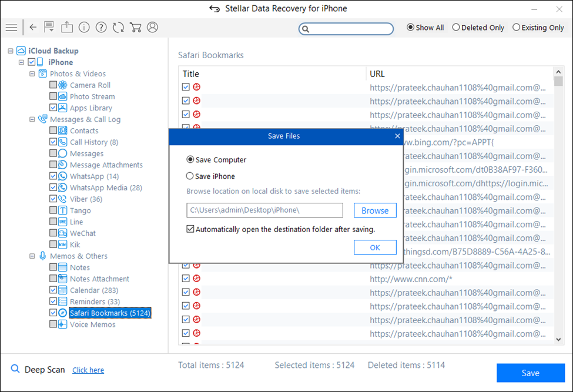Collapse the Photos & Videos group
Image resolution: width=573 pixels, height=392 pixels.
[32, 74]
